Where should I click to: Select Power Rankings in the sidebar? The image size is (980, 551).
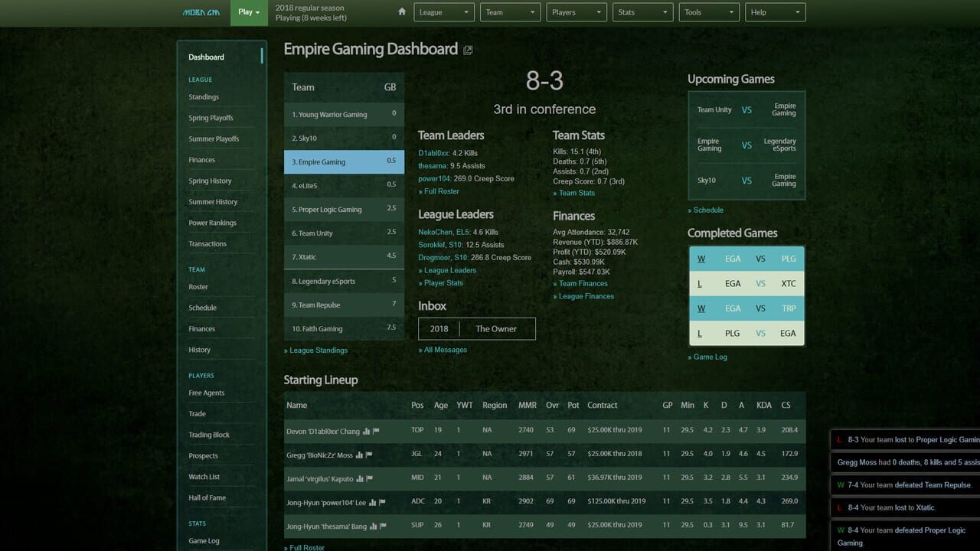(x=212, y=223)
